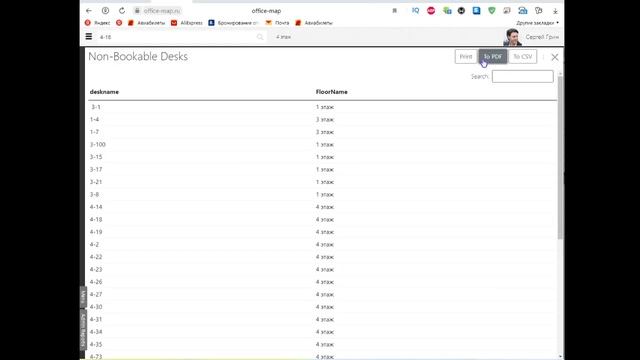Open the Бронирование bookmark
Screen dimensions: 640x360
233,23
